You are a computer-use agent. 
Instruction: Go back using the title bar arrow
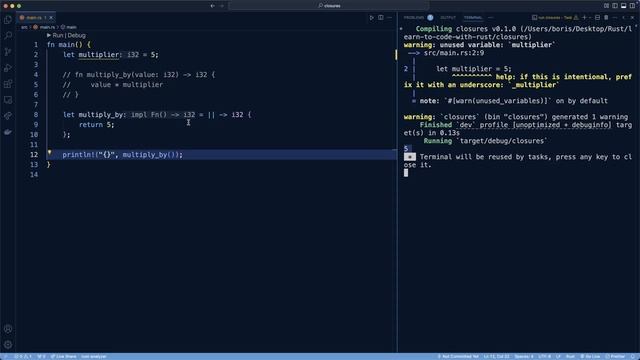[213, 6]
